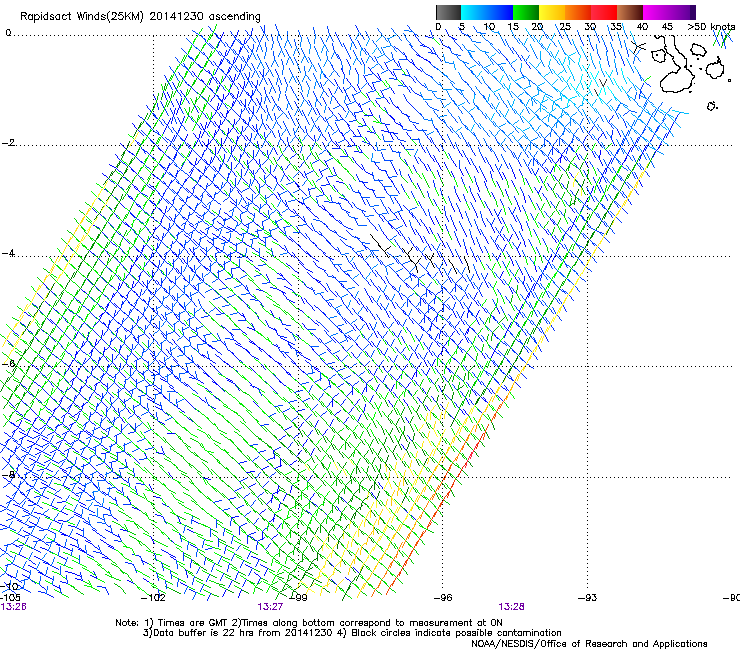The height and width of the screenshot is (650, 740).
Task: Click the legend label '35'
Action: pyautogui.click(x=616, y=26)
